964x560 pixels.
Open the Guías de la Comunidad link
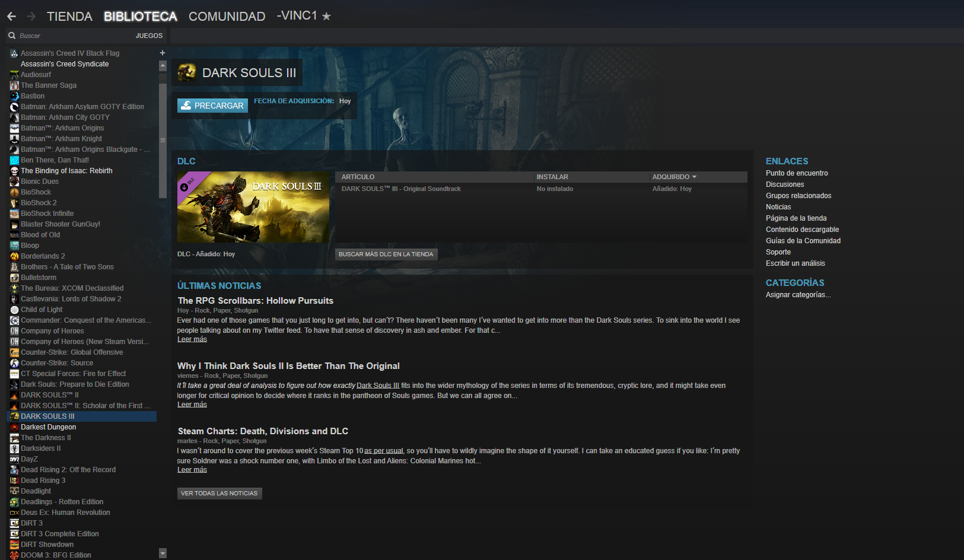(x=803, y=241)
